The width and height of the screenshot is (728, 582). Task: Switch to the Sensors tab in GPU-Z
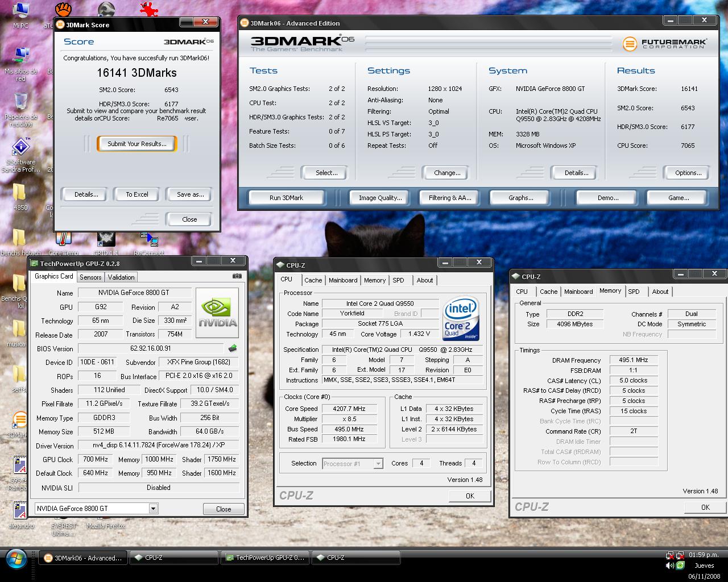click(x=90, y=277)
